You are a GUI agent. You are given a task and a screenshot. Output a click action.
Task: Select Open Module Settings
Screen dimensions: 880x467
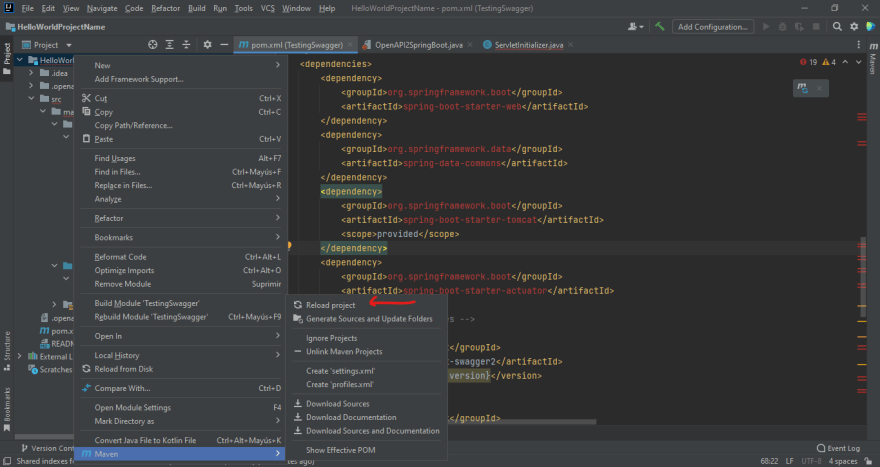click(183, 408)
